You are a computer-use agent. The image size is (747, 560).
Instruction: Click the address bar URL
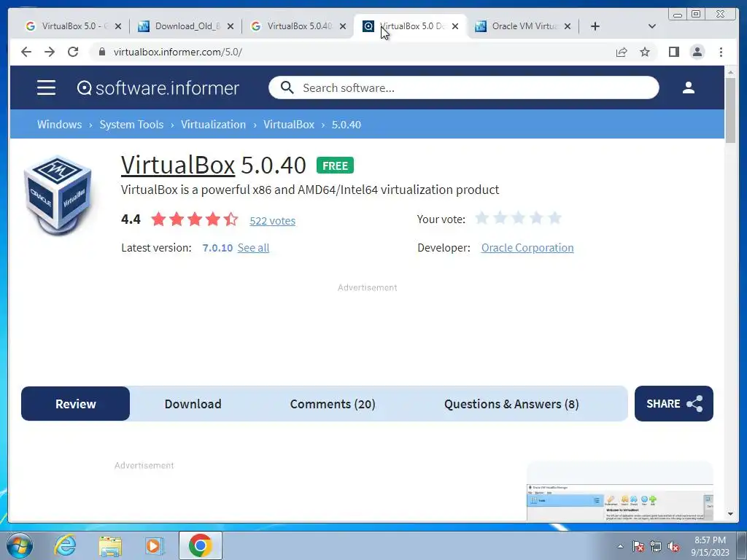coord(178,52)
